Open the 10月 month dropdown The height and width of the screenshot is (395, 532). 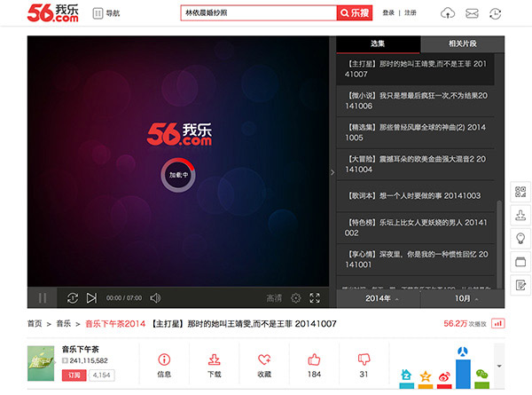pyautogui.click(x=463, y=298)
